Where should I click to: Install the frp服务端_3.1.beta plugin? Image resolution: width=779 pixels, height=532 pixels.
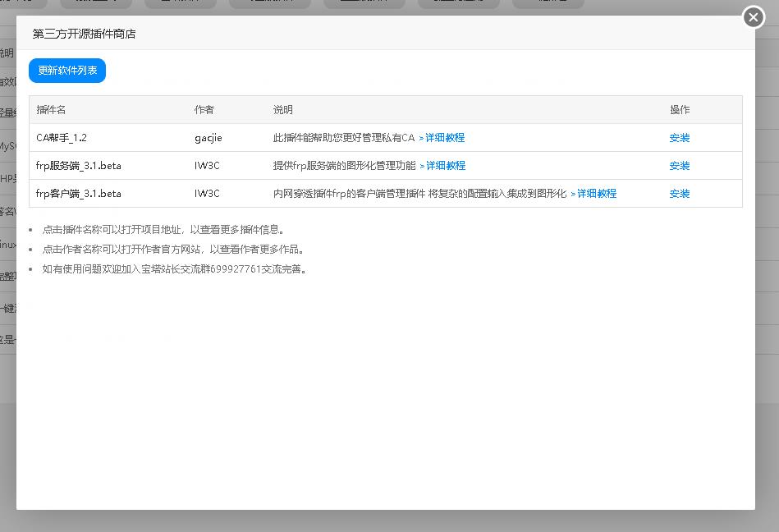[x=679, y=166]
